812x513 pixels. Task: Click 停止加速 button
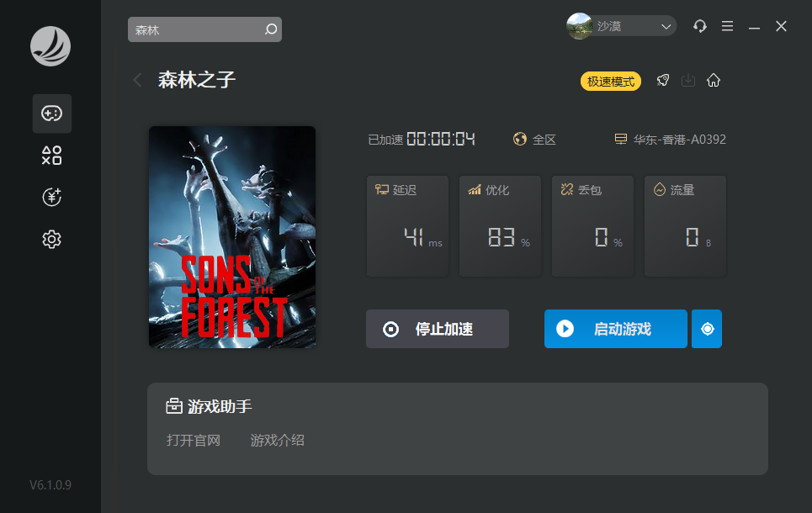pyautogui.click(x=438, y=329)
